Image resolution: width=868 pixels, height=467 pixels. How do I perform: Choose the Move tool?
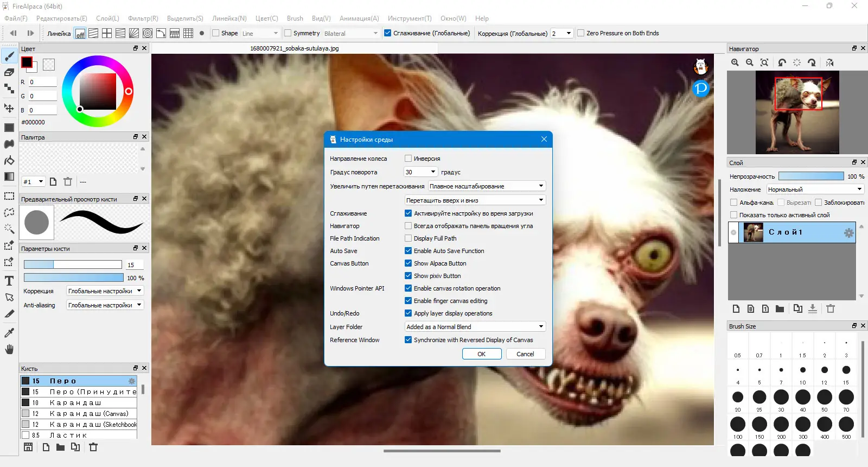pyautogui.click(x=9, y=108)
